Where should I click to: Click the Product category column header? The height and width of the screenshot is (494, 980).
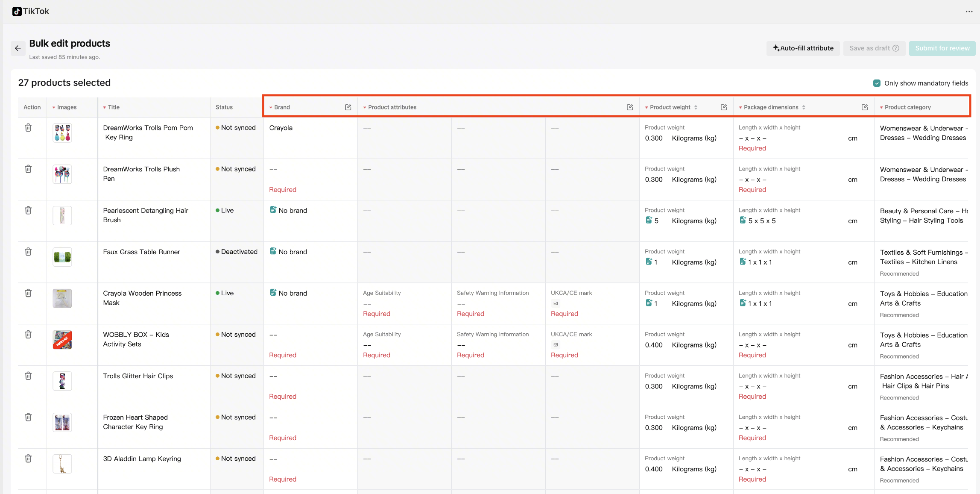coord(907,107)
